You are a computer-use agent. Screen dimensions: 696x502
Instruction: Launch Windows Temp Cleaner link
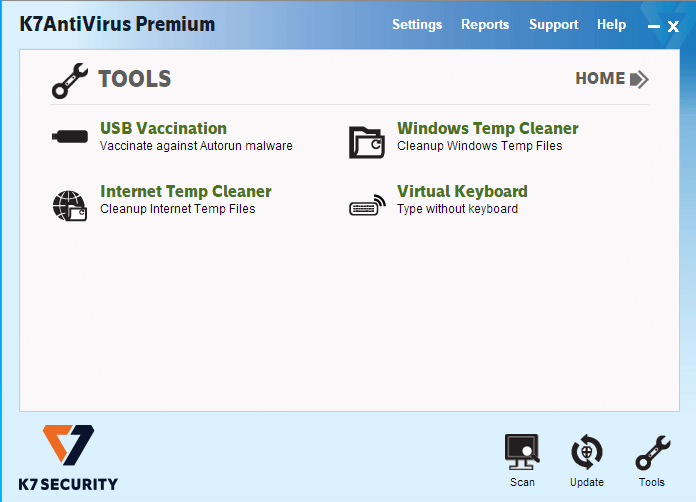point(488,128)
